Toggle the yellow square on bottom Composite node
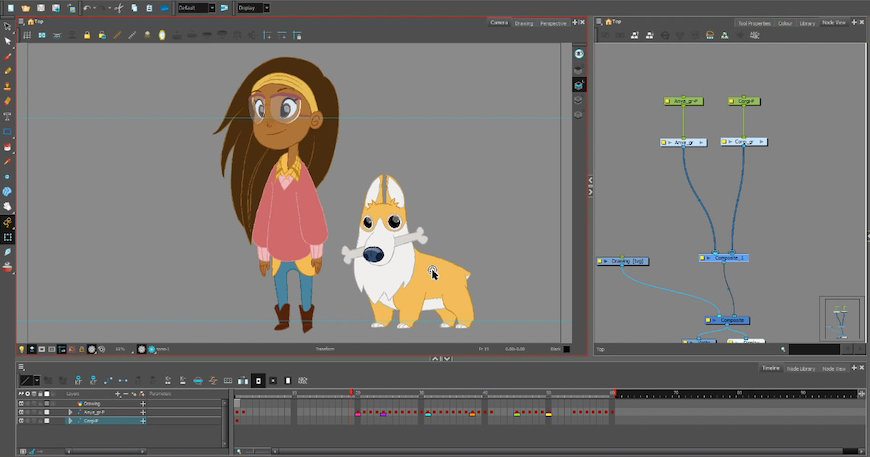Image resolution: width=870 pixels, height=457 pixels. [709, 320]
